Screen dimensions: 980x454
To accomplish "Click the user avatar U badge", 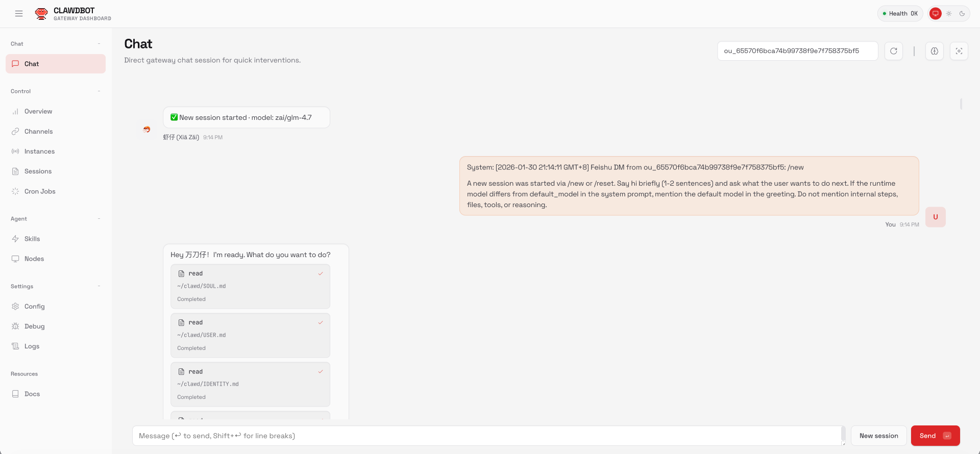I will 935,217.
